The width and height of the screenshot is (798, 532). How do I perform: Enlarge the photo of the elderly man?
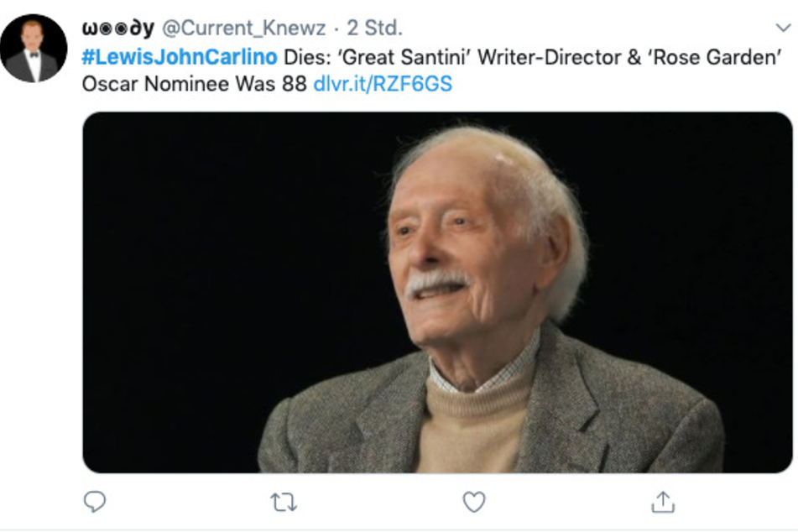(x=438, y=292)
